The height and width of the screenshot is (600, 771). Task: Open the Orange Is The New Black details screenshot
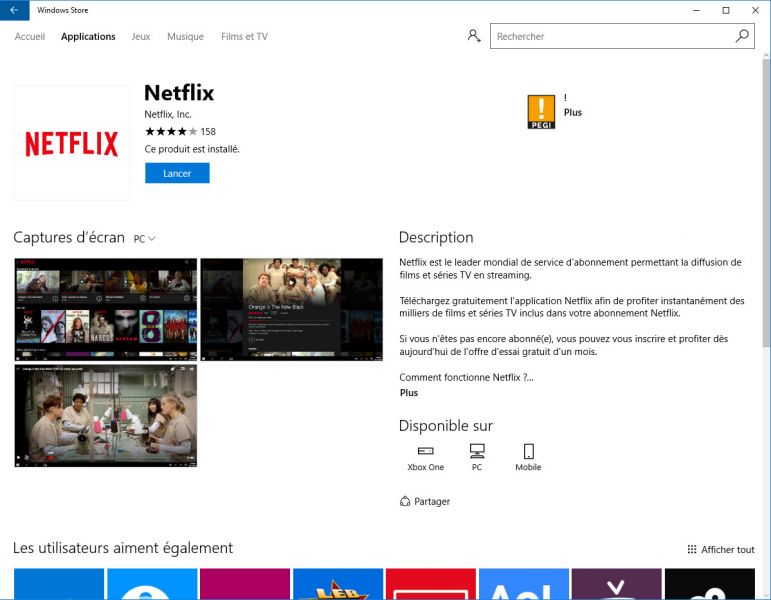(292, 309)
